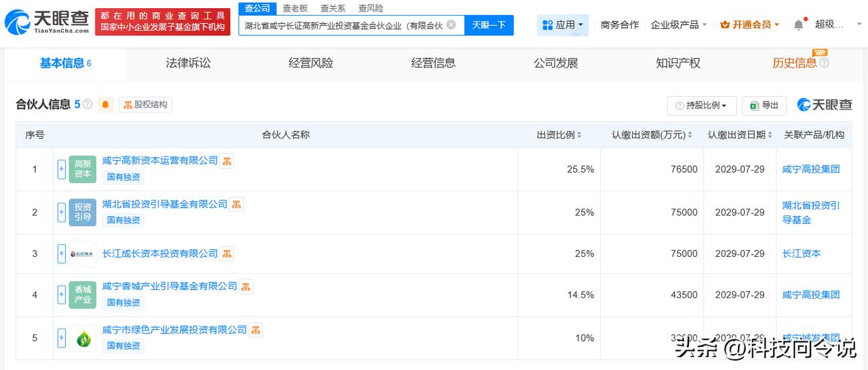Click the 长江资本 company logo thumbnail

pyautogui.click(x=83, y=254)
